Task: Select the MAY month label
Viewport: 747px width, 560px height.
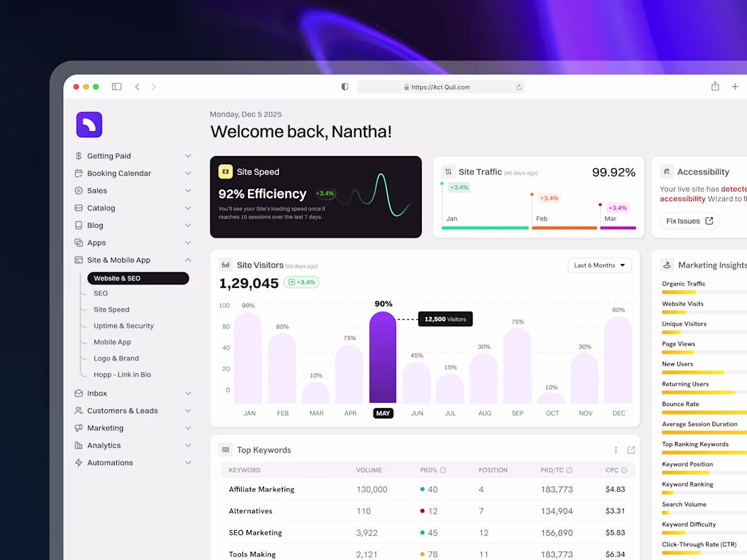Action: point(383,413)
